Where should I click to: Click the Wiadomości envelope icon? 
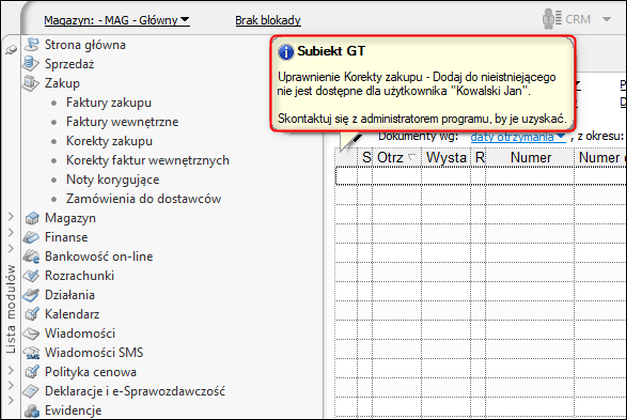click(31, 333)
